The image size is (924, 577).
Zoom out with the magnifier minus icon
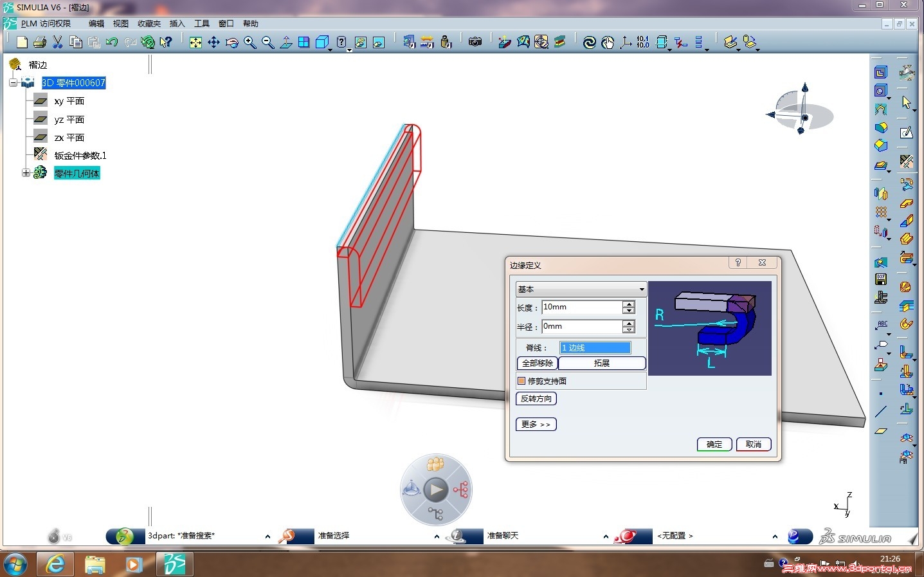268,42
